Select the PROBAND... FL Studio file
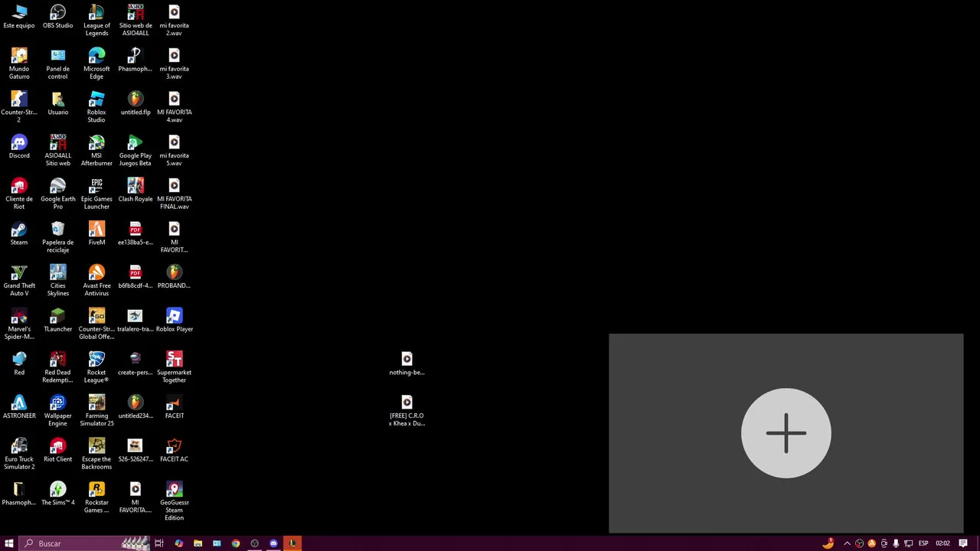980x551 pixels. click(x=174, y=277)
